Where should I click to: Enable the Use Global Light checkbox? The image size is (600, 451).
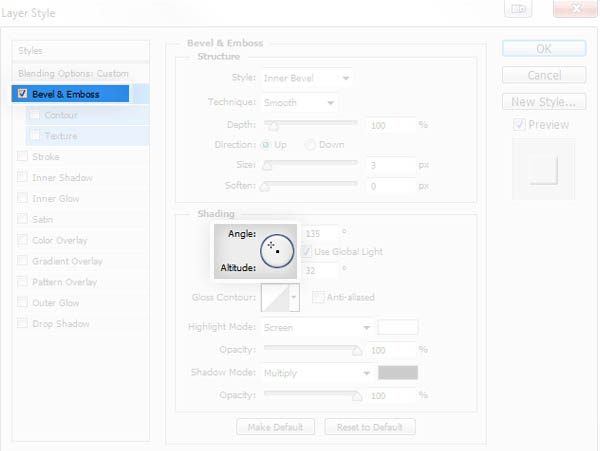pyautogui.click(x=309, y=251)
